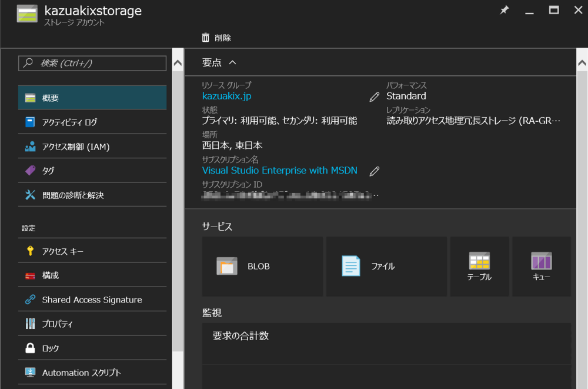Open the キュー service tile
The width and height of the screenshot is (588, 389).
(541, 267)
